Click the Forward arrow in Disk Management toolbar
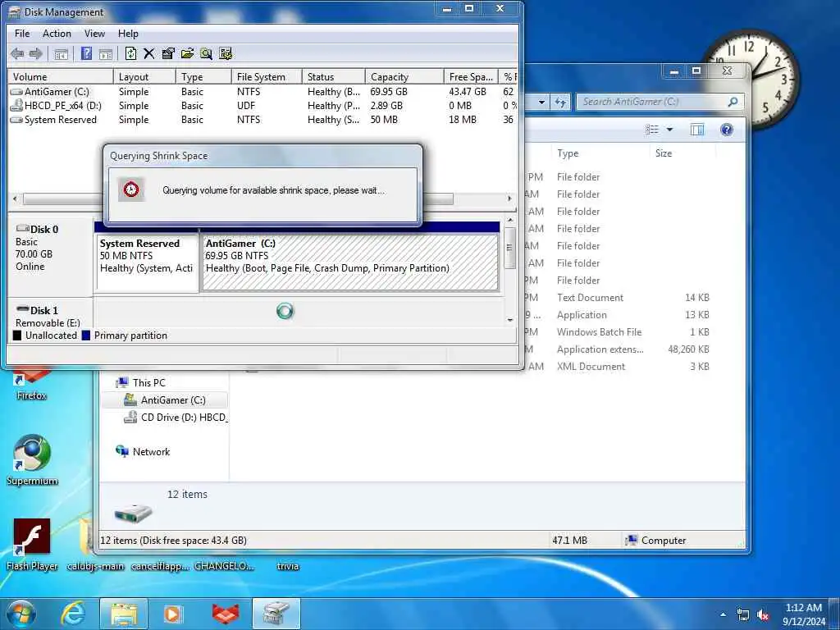This screenshot has height=630, width=840. [x=36, y=53]
